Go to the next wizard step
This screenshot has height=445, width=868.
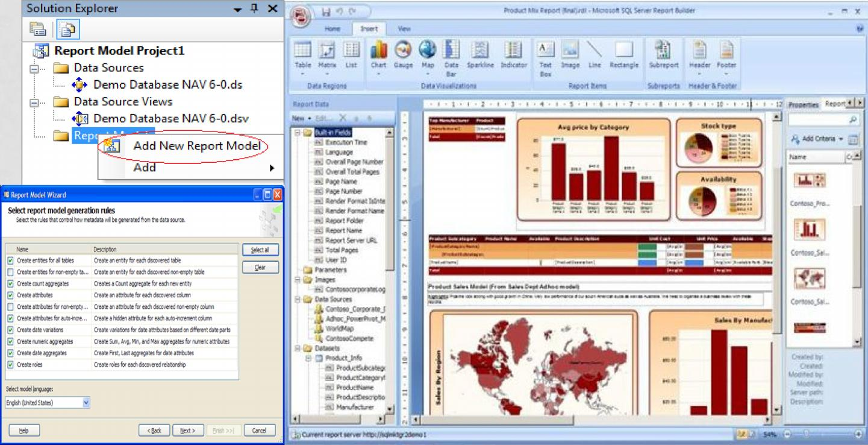[x=188, y=431]
